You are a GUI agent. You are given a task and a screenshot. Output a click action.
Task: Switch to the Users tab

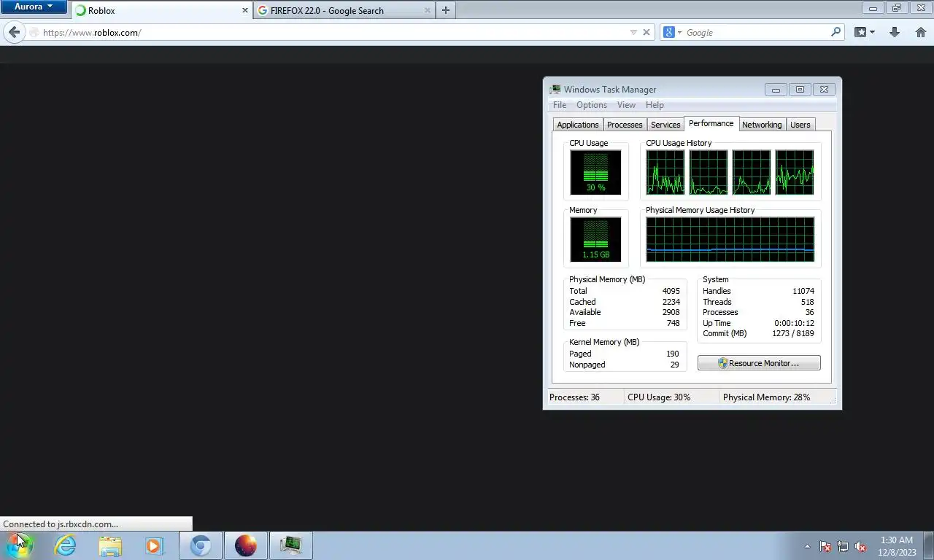[800, 125]
